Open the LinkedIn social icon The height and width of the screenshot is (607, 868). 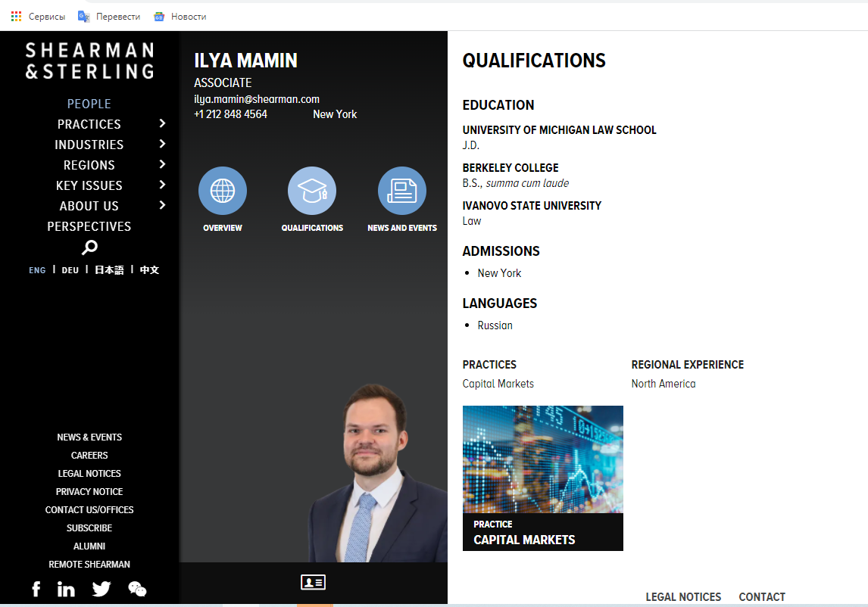click(x=67, y=589)
